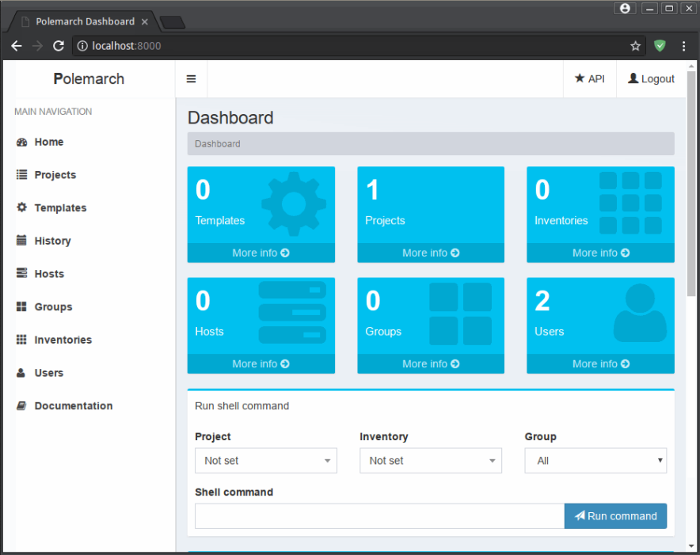This screenshot has height=555, width=700.
Task: Click More info on the Projects card
Action: pos(430,253)
